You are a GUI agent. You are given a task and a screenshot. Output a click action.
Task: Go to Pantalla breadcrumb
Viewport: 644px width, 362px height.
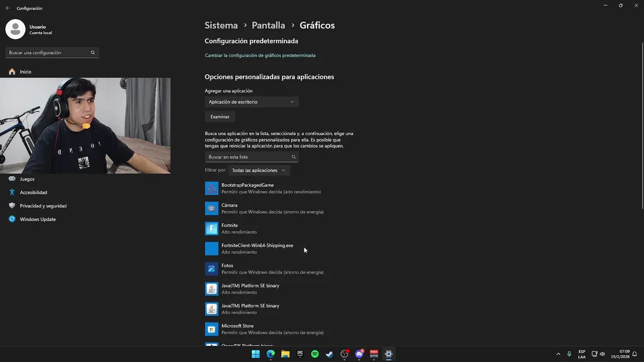268,25
